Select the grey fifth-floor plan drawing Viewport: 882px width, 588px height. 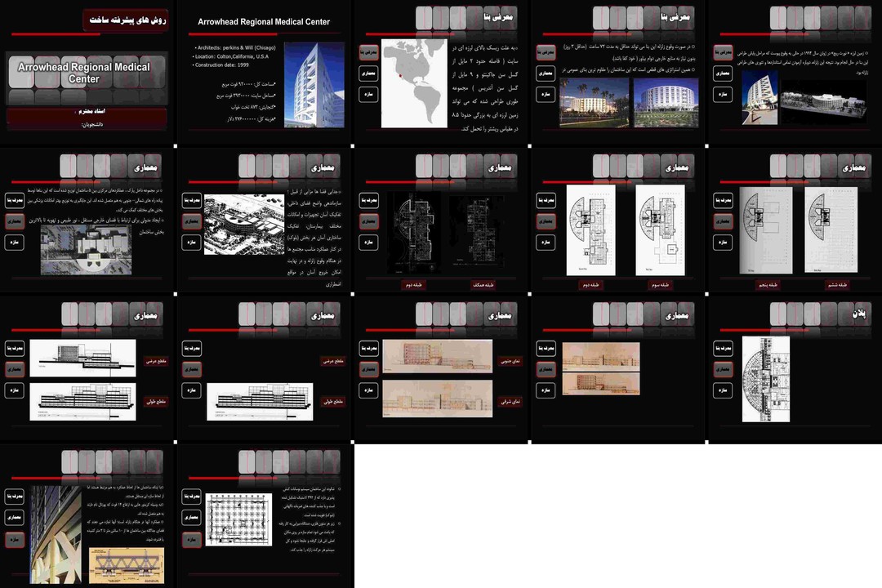(766, 230)
